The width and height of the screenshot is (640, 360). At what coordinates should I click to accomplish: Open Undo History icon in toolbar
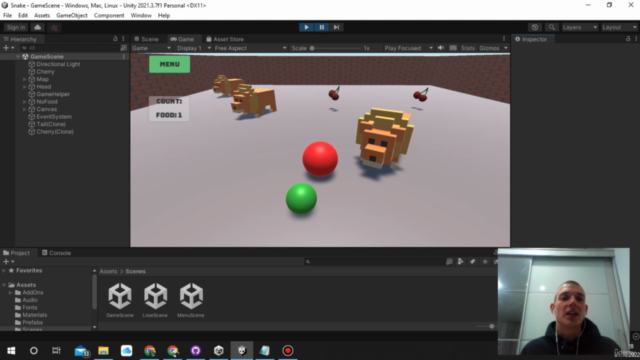(535, 27)
